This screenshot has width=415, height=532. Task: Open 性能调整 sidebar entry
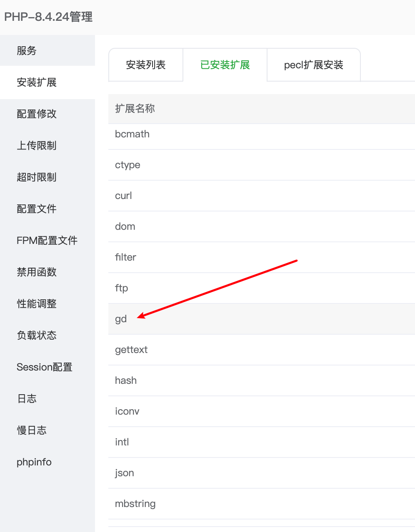47,304
